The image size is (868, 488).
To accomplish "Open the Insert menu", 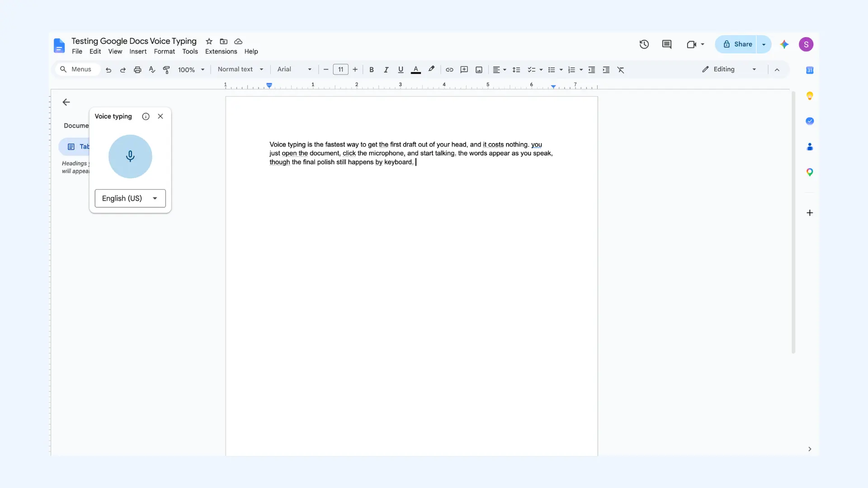I will 138,52.
